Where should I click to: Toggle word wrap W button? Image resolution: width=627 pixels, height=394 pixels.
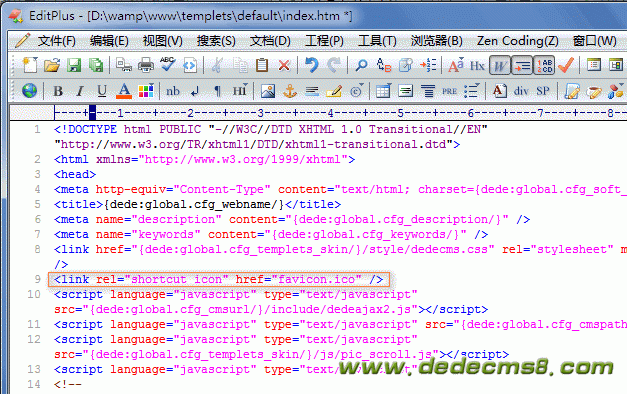500,65
